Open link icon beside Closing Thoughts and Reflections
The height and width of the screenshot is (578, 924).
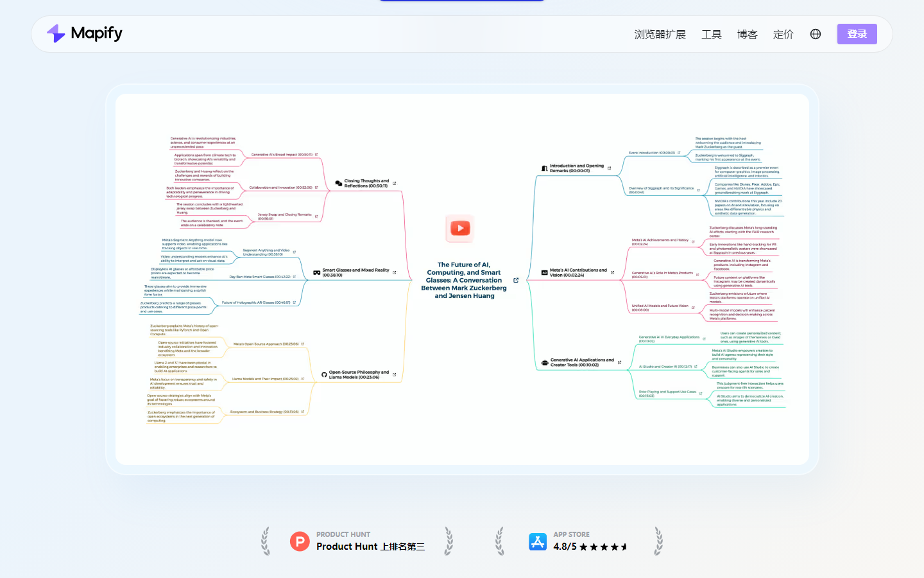394,184
